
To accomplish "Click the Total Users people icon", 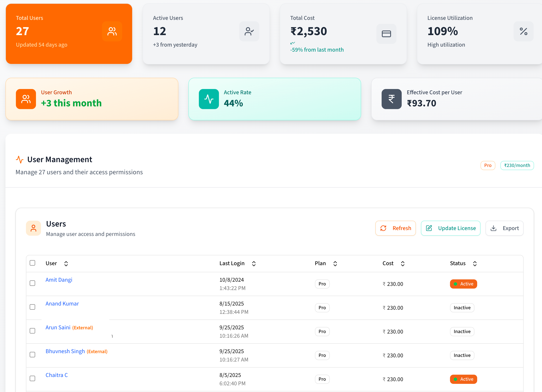I will (x=112, y=31).
